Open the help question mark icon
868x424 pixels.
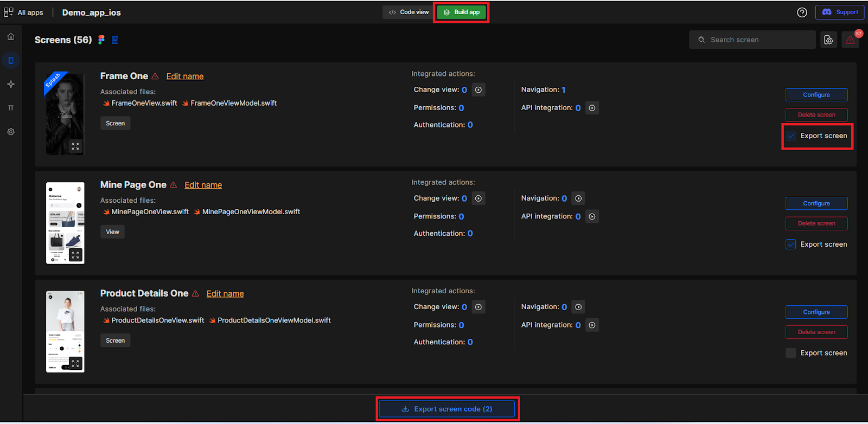[802, 12]
